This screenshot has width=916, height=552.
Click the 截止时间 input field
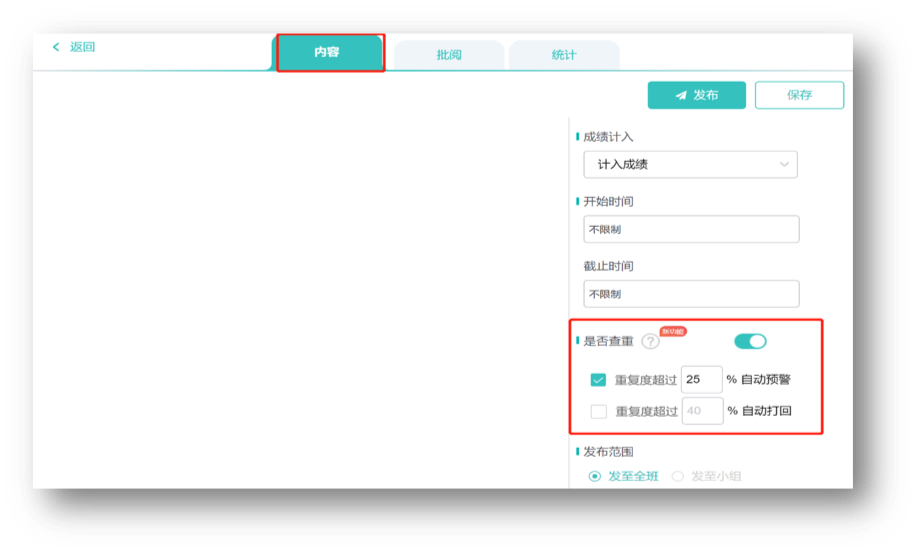(691, 294)
